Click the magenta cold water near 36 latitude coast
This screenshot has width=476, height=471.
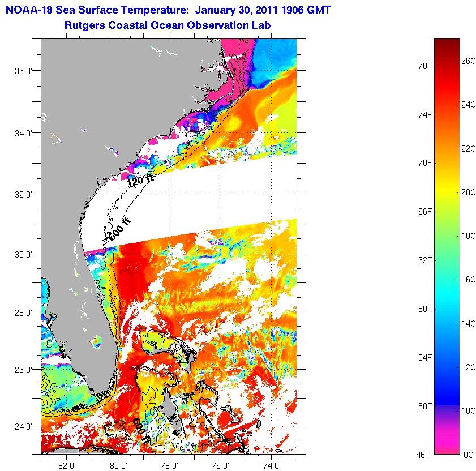235,70
